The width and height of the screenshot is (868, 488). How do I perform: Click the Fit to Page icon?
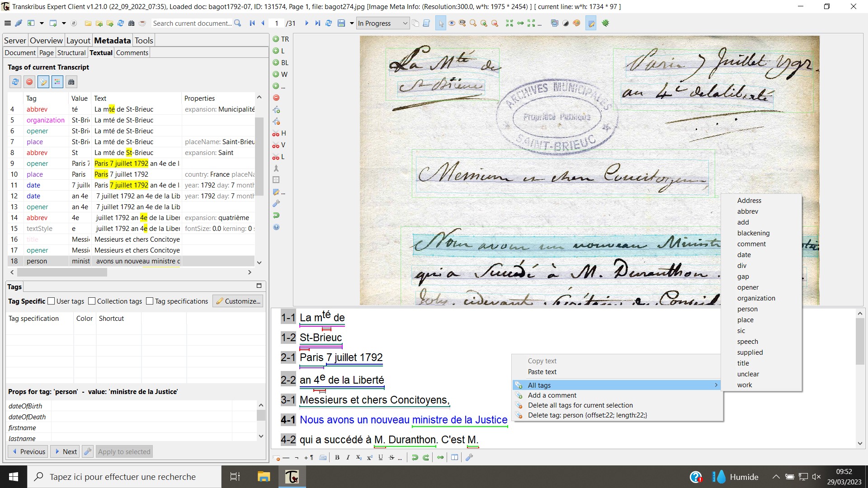coord(509,23)
